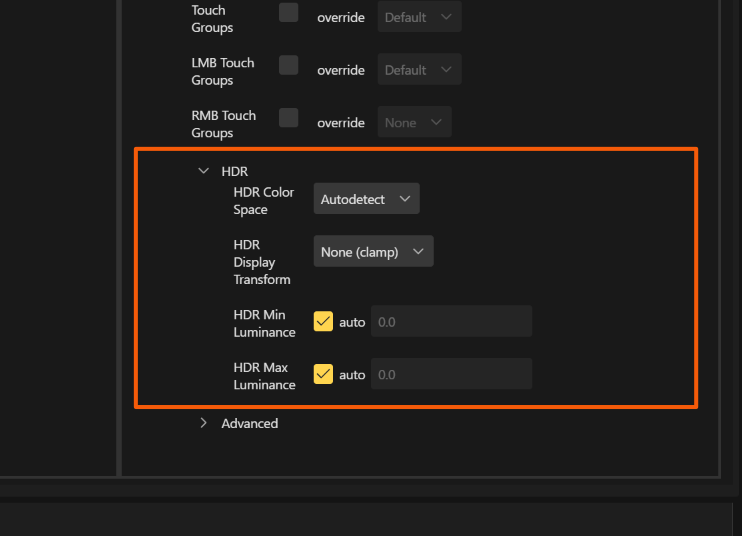Click the auto label beside HDR Max Luminance
Screen dimensions: 742x536
point(352,375)
